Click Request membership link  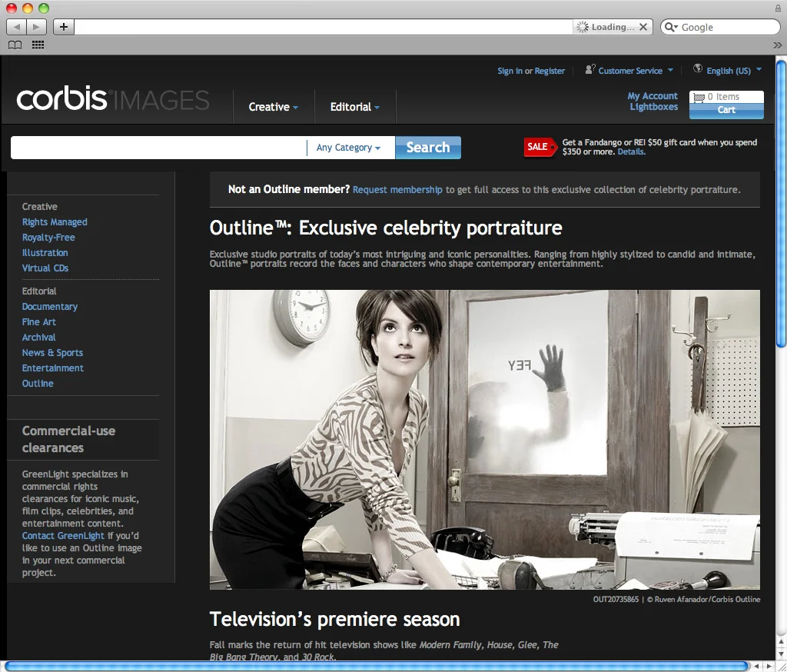click(x=397, y=190)
